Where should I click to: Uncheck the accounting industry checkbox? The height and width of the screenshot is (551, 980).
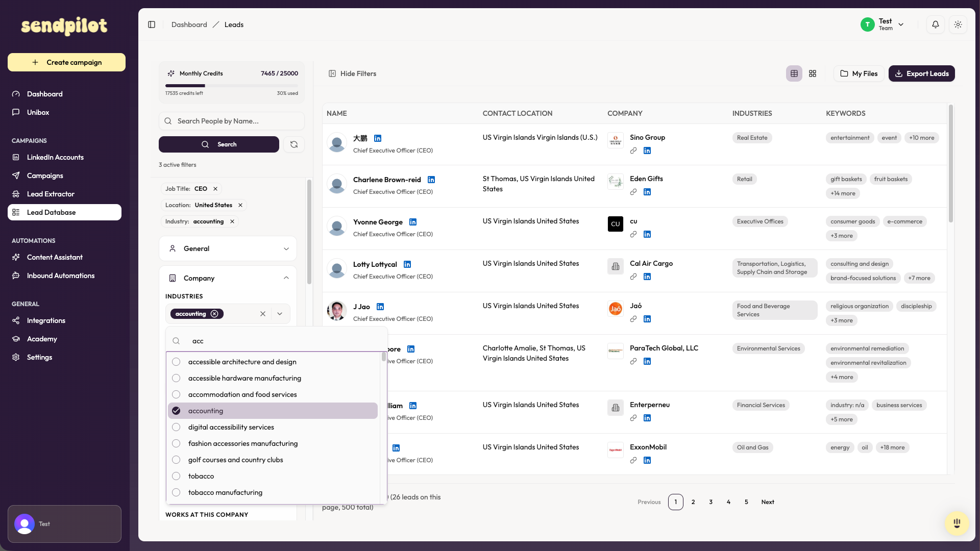pyautogui.click(x=176, y=411)
